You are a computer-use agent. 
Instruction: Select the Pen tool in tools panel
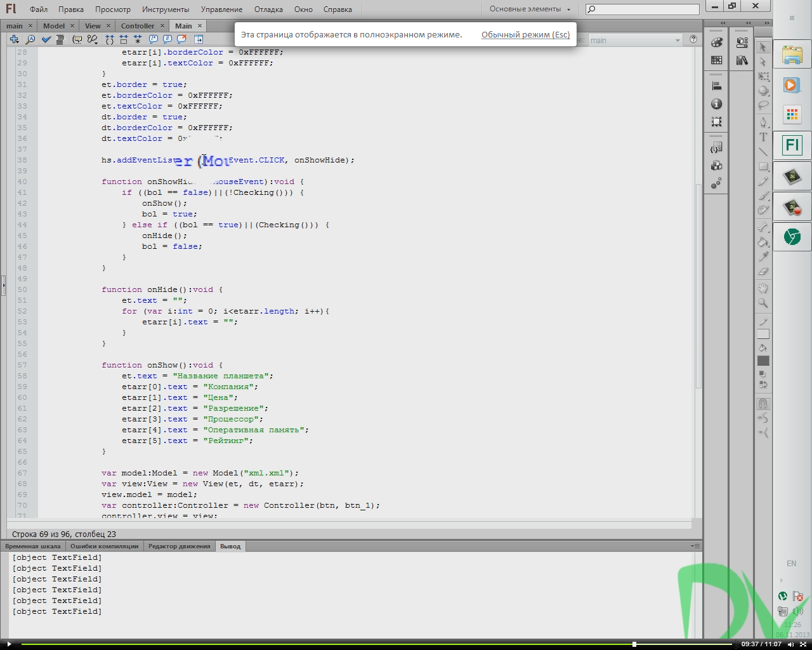[x=763, y=122]
